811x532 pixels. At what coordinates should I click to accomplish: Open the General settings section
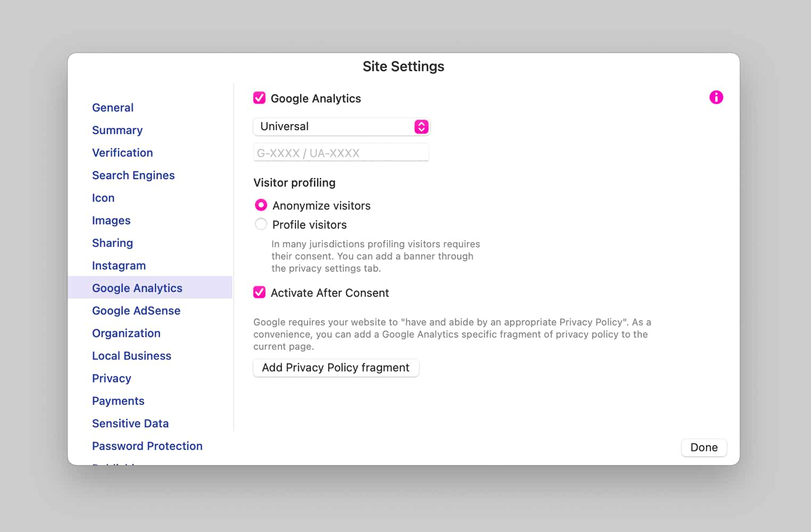[113, 107]
